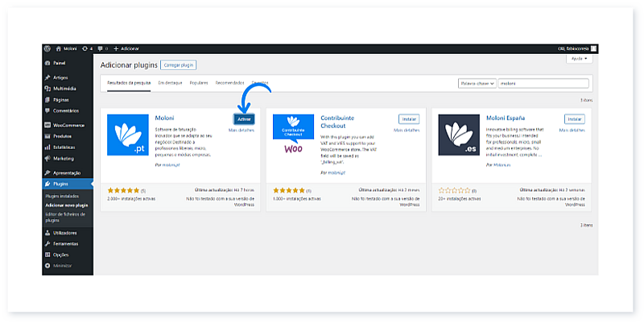The image size is (644, 323).
Task: Click the updates icon in the admin bar
Action: 88,48
